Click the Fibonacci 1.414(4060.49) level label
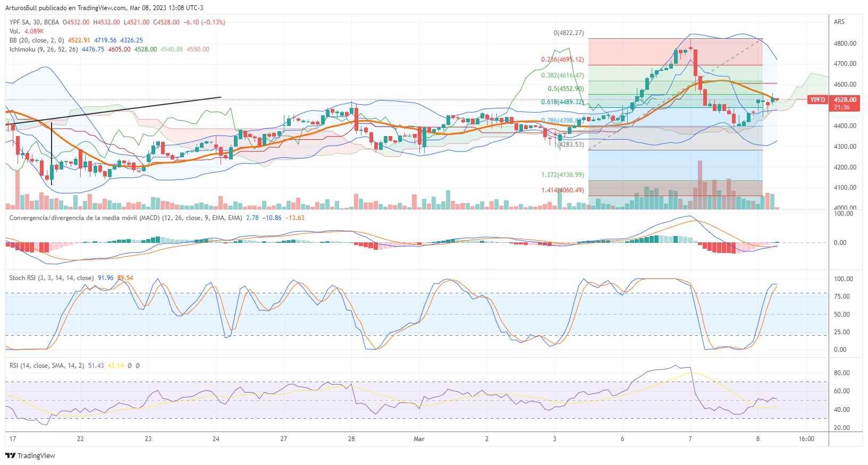 [562, 190]
